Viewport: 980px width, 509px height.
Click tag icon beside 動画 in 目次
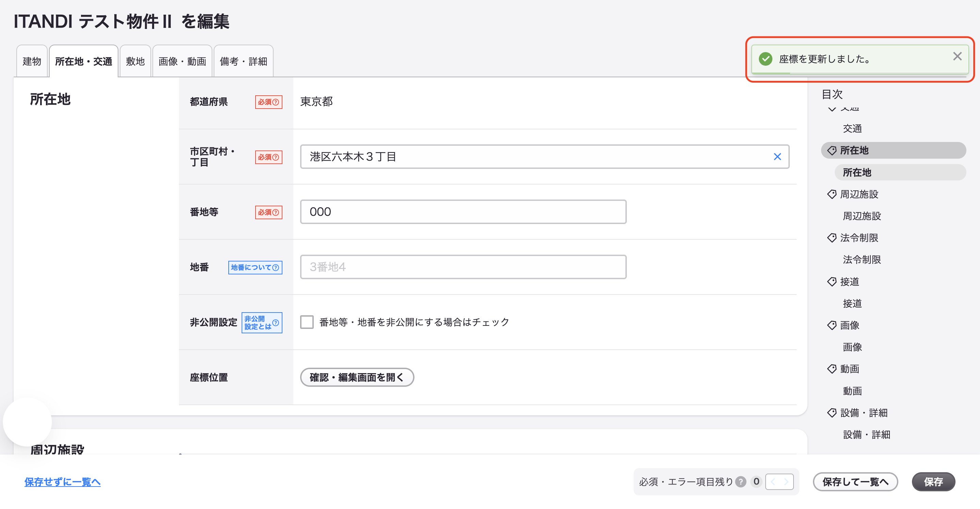click(832, 369)
